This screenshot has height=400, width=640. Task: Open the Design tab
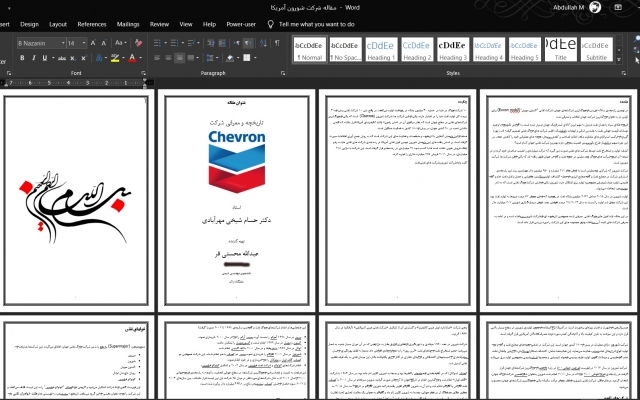[29, 24]
